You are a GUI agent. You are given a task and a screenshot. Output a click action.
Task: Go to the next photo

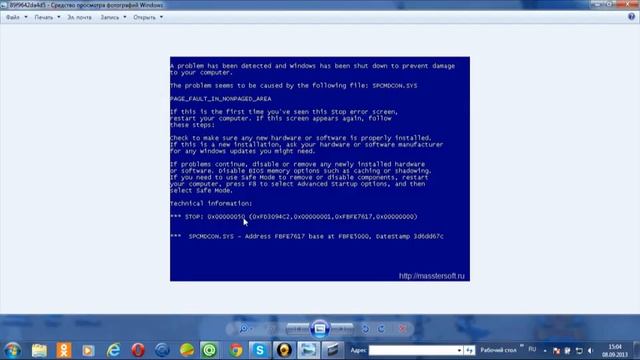[342, 329]
